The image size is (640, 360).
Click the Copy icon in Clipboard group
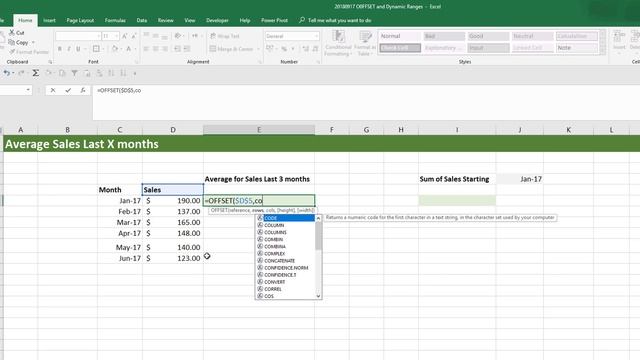11,42
